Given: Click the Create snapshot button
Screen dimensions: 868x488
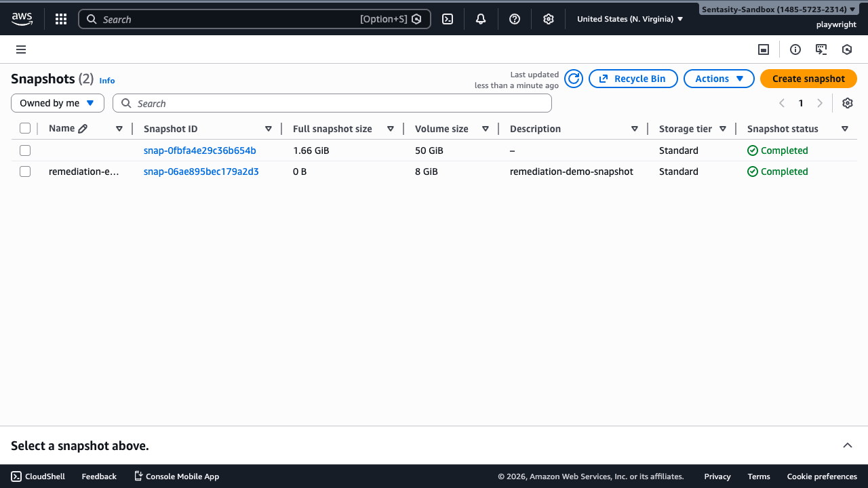Looking at the screenshot, I should (808, 79).
